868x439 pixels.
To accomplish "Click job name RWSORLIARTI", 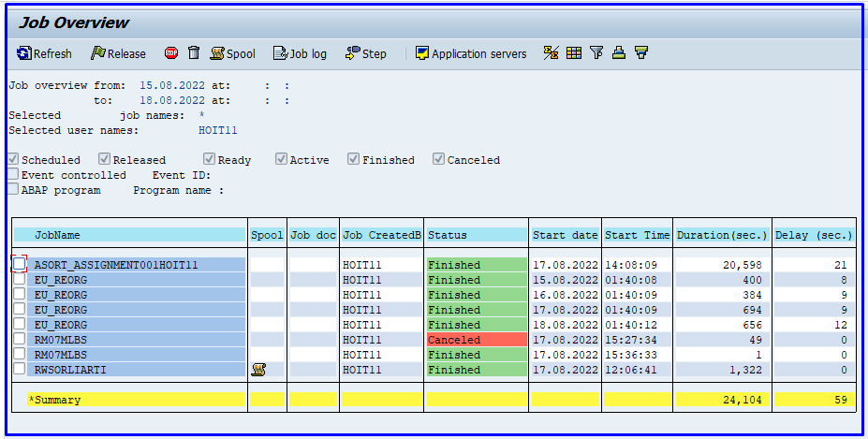I will [x=70, y=370].
